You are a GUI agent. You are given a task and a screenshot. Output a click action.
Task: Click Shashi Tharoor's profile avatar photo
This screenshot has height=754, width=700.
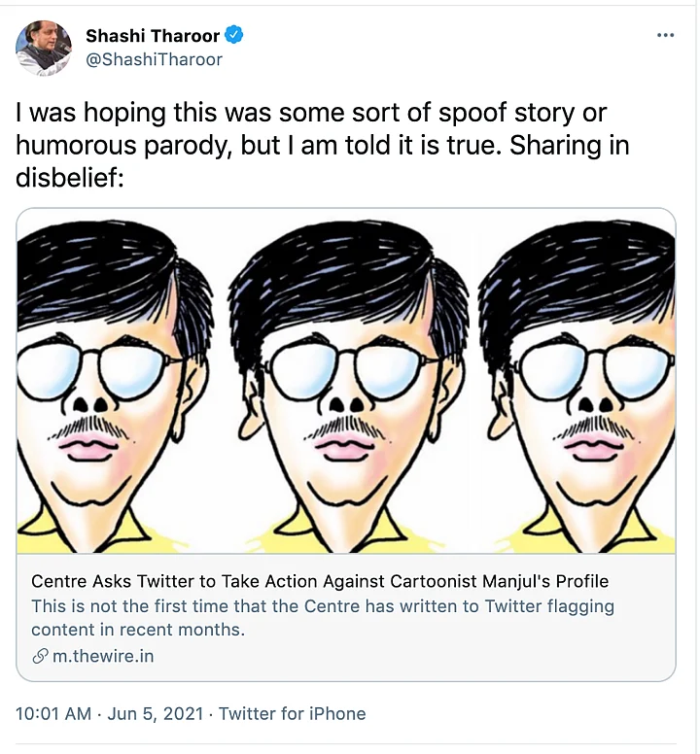coord(44,48)
